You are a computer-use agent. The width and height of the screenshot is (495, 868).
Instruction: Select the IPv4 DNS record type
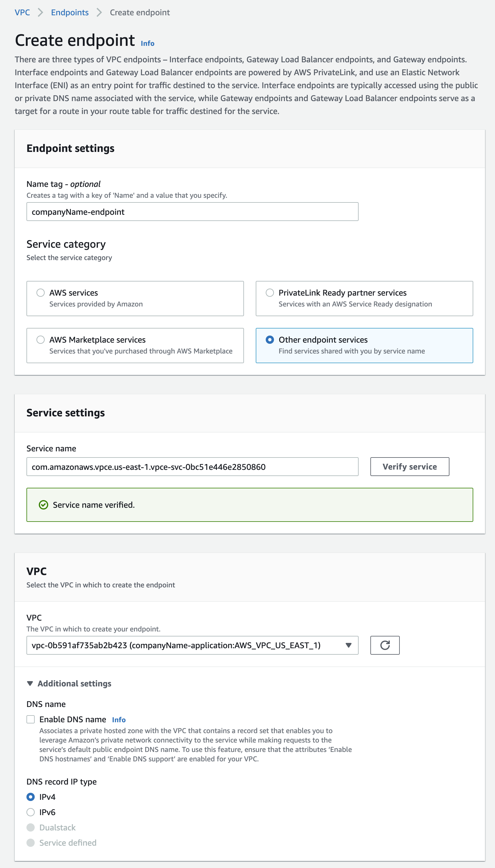tap(31, 797)
